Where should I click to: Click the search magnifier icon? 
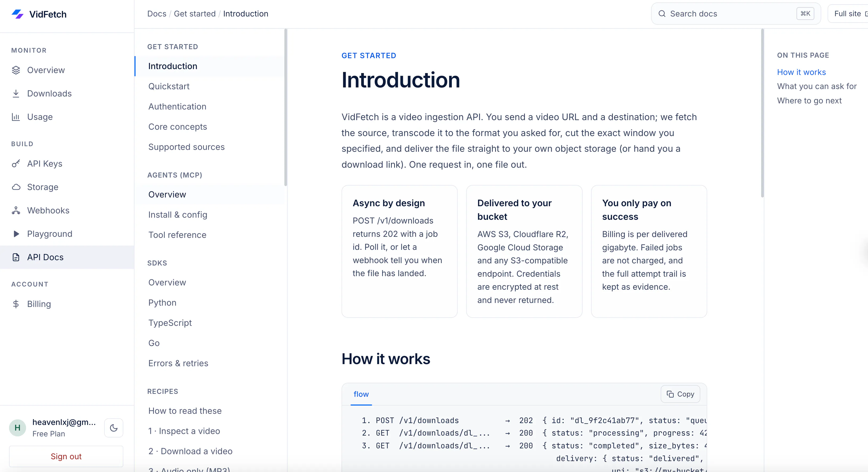(x=662, y=14)
